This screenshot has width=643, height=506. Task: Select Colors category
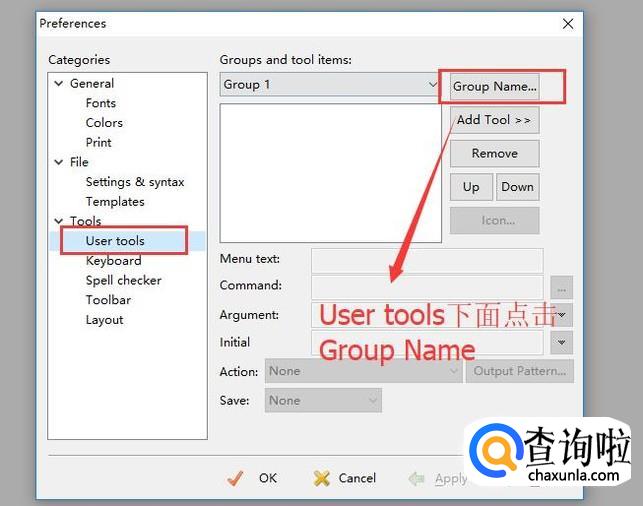tap(104, 123)
